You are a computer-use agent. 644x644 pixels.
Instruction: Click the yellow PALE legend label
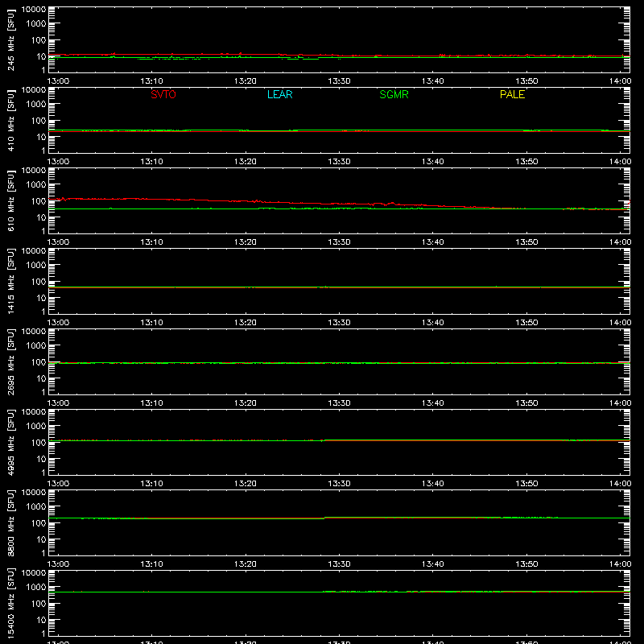(x=512, y=94)
